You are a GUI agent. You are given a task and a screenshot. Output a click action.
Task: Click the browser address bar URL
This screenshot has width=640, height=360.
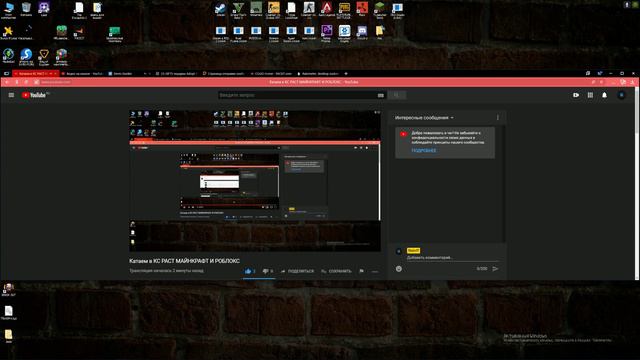click(x=55, y=82)
